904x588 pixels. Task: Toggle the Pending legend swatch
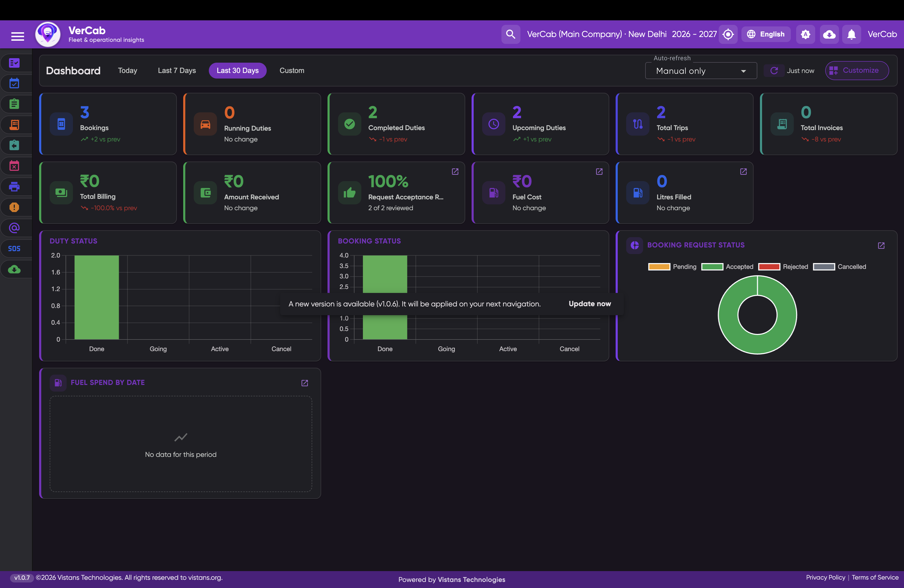click(659, 267)
